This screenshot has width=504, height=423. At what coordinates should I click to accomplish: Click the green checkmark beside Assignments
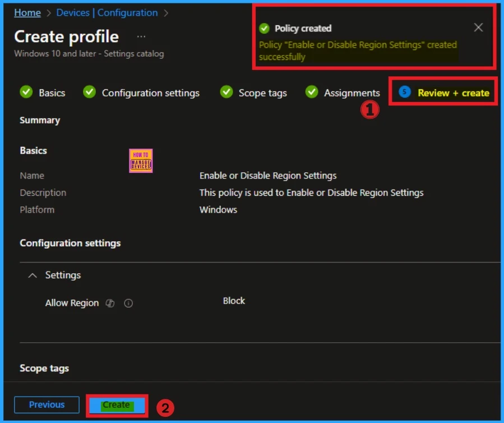pyautogui.click(x=312, y=92)
